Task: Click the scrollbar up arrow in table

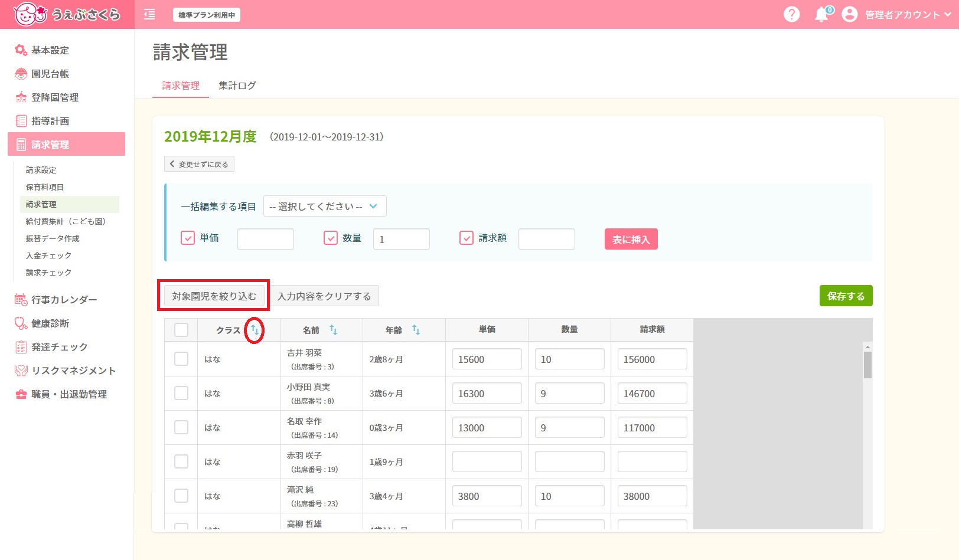Action: pyautogui.click(x=867, y=347)
